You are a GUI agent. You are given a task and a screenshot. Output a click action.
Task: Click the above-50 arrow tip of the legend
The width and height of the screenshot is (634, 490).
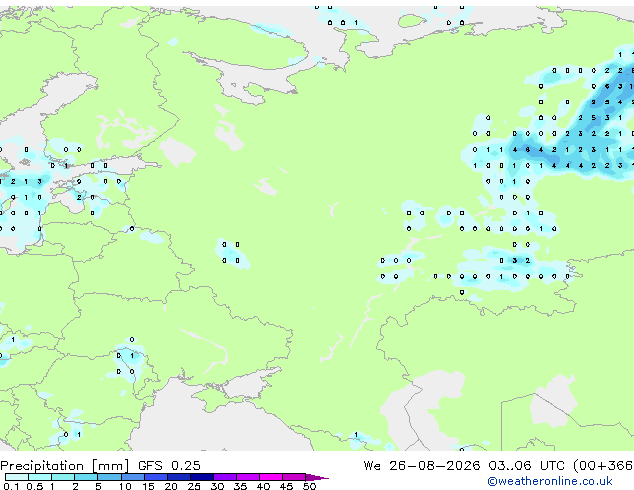[317, 477]
